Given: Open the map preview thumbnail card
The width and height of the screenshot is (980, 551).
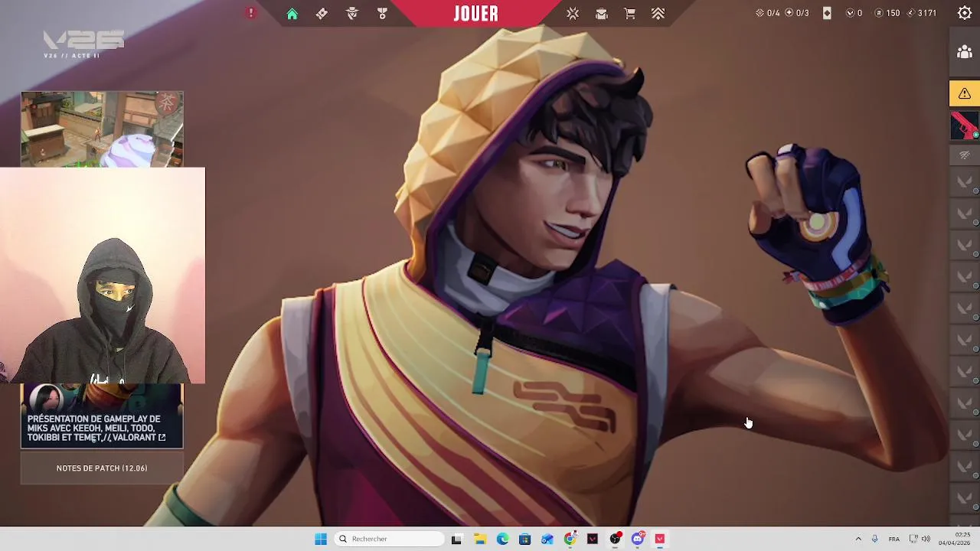Looking at the screenshot, I should pyautogui.click(x=102, y=129).
